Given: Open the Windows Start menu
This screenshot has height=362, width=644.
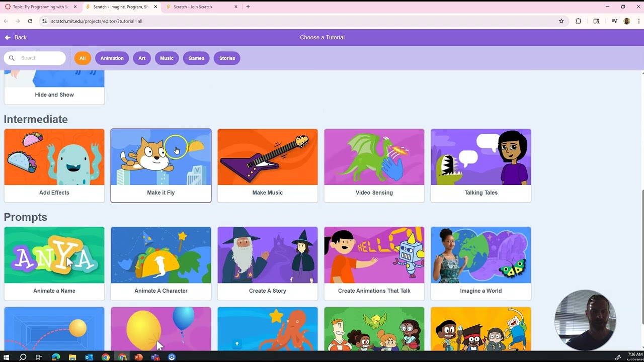Looking at the screenshot, I should click(7, 357).
